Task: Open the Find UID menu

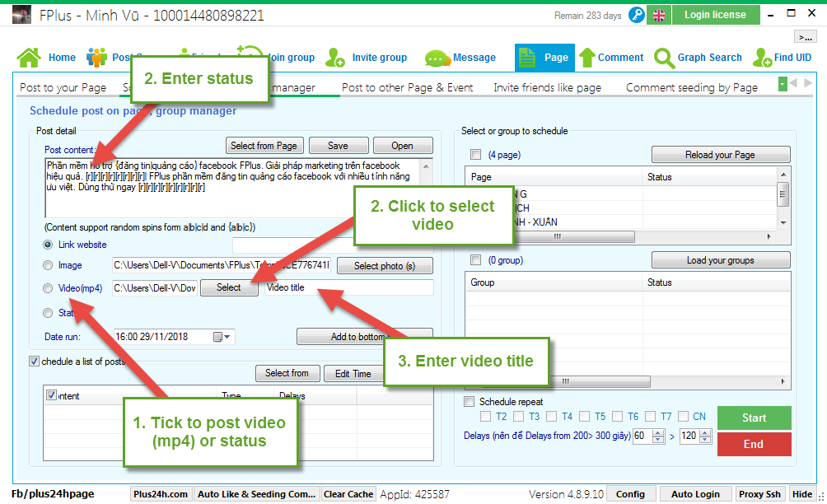Action: (x=792, y=58)
